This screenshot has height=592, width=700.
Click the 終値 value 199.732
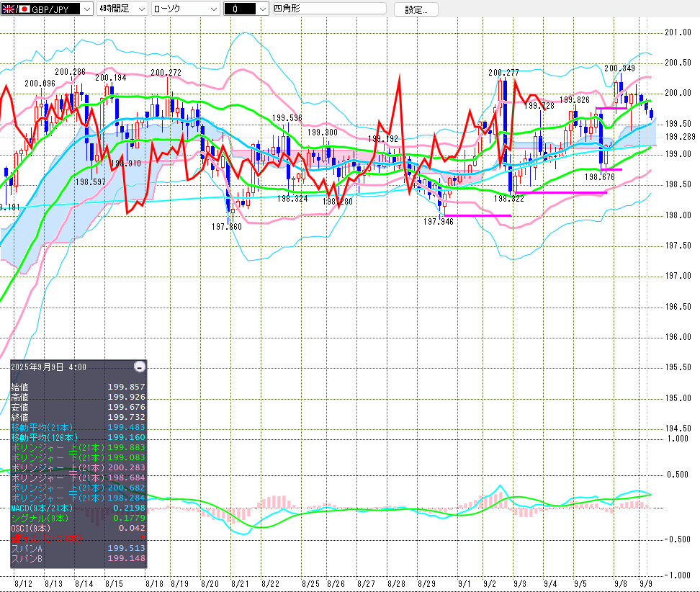click(126, 417)
